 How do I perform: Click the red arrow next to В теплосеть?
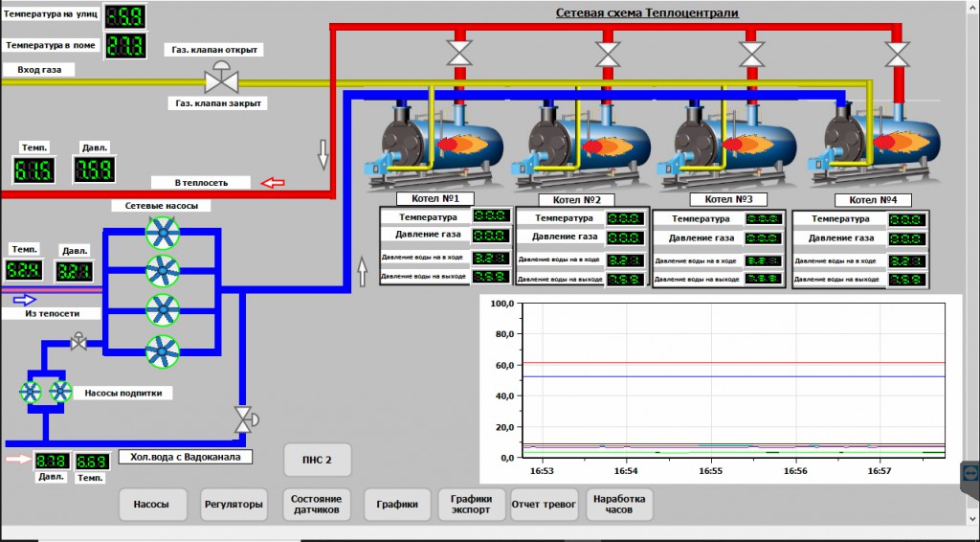[273, 183]
